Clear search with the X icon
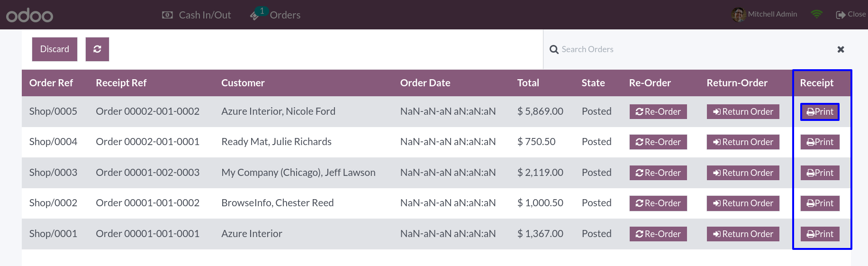Image resolution: width=868 pixels, height=266 pixels. (x=841, y=49)
